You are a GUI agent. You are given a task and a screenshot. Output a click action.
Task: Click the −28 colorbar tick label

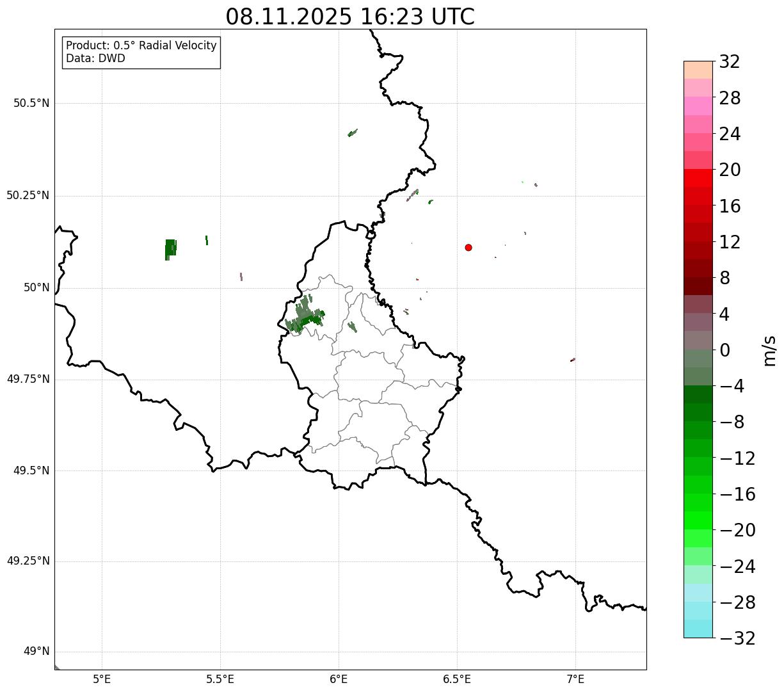(737, 602)
